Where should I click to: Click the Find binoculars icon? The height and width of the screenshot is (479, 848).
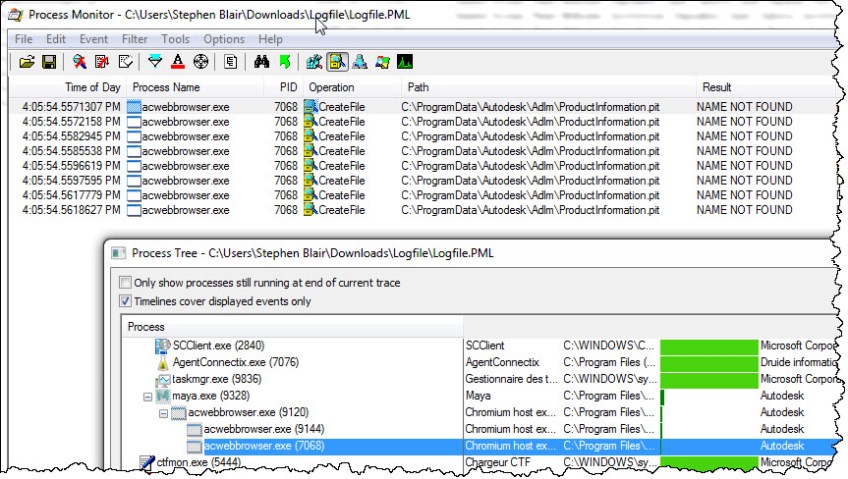pyautogui.click(x=261, y=62)
